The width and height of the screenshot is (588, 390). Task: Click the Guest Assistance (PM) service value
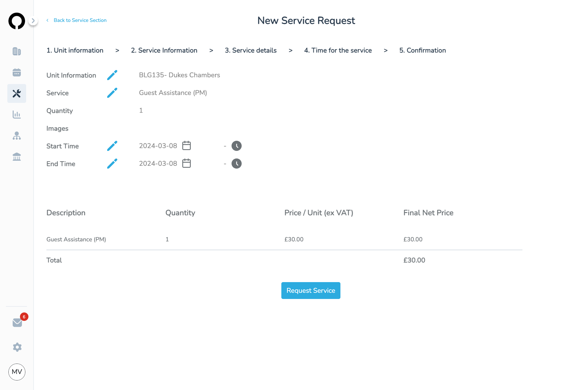click(x=173, y=93)
